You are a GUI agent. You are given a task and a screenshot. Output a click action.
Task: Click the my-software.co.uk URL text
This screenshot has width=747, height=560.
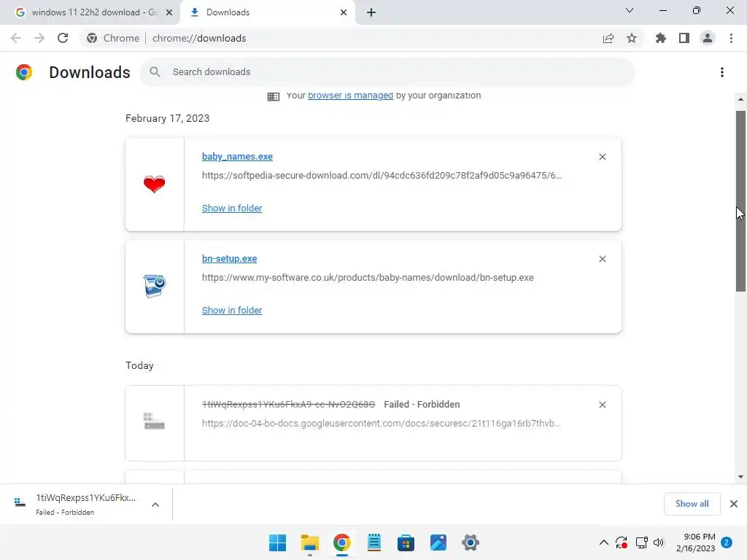pos(368,277)
